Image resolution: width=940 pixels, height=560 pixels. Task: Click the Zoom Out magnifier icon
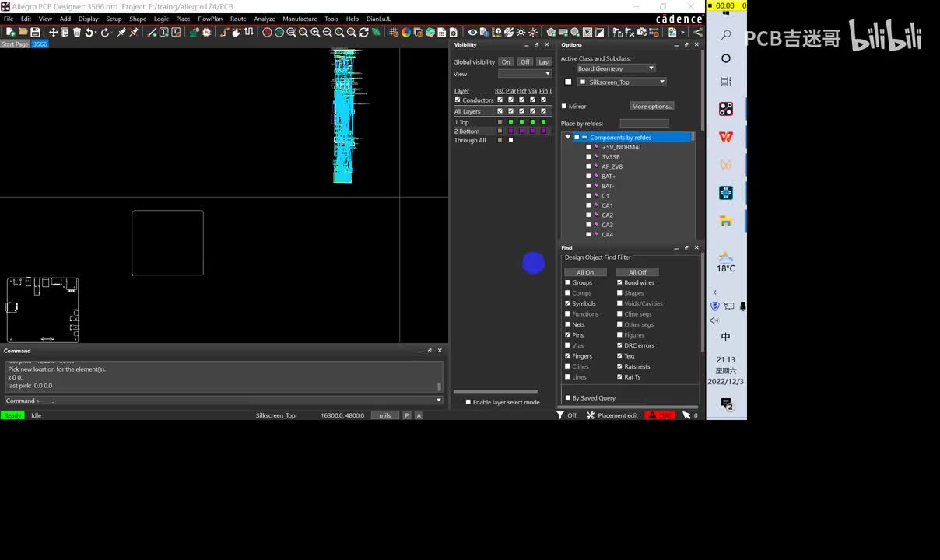click(x=328, y=32)
